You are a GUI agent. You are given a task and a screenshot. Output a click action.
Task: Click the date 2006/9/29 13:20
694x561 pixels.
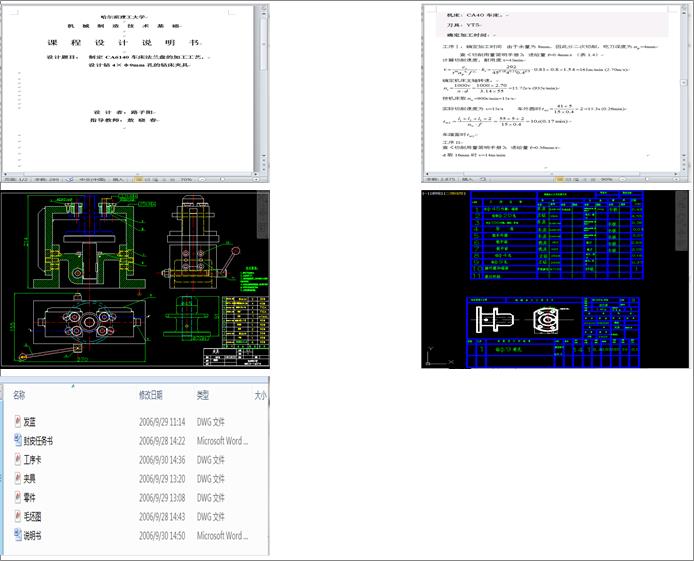tap(162, 479)
